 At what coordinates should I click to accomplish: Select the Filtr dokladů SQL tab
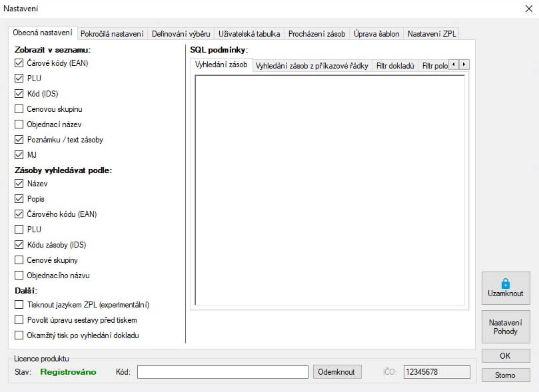click(x=394, y=65)
